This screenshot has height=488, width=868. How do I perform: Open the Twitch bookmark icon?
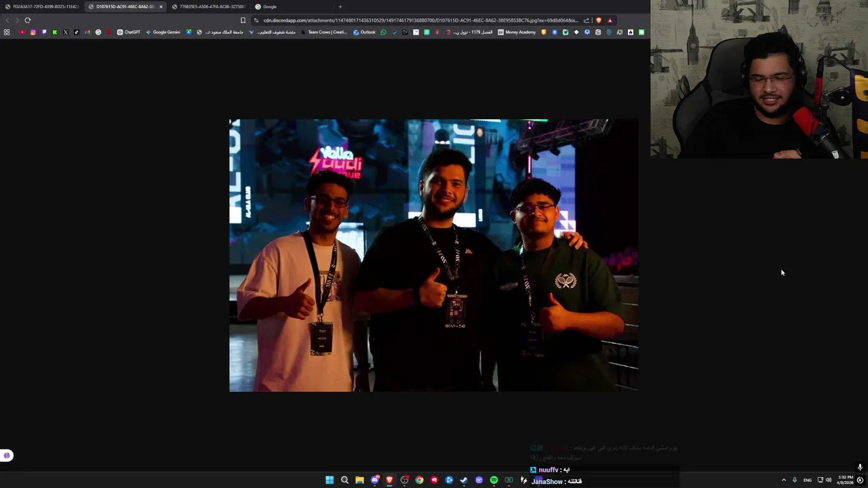[x=44, y=32]
